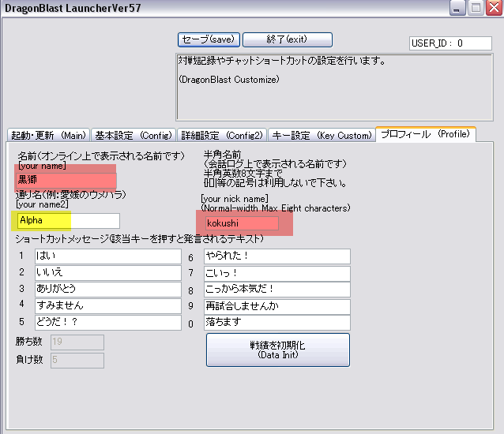Click the maximize window button
This screenshot has width=504, height=434.
click(x=476, y=8)
